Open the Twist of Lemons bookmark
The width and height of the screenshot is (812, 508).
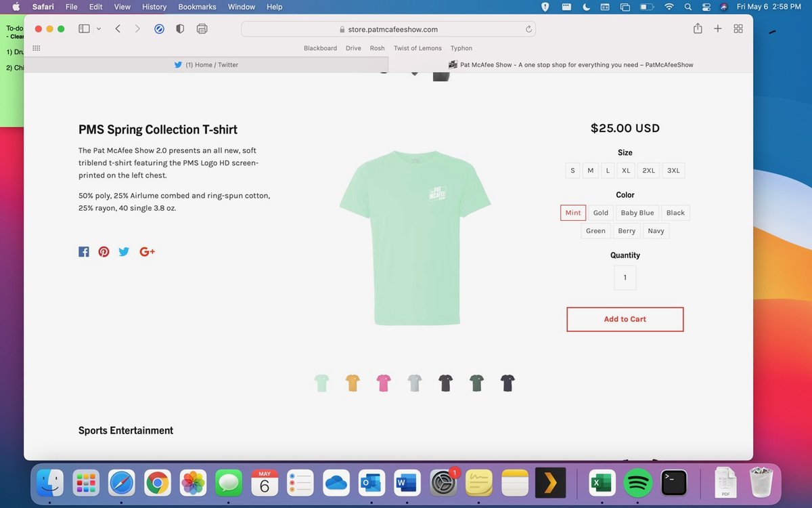[418, 48]
